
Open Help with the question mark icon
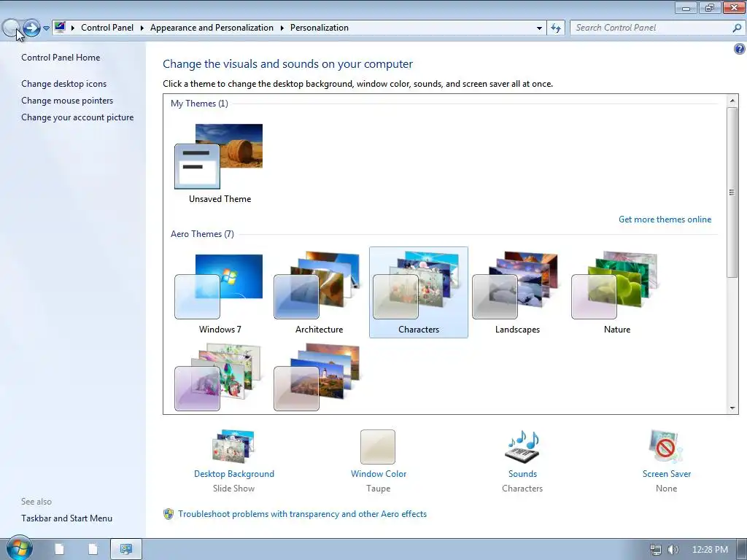coord(739,49)
